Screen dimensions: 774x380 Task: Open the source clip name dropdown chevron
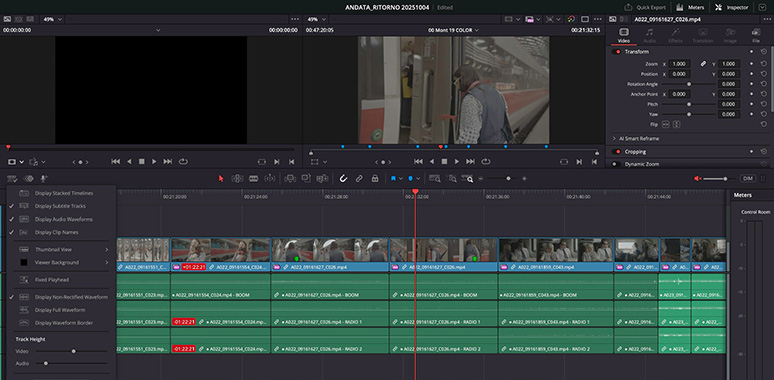[158, 30]
